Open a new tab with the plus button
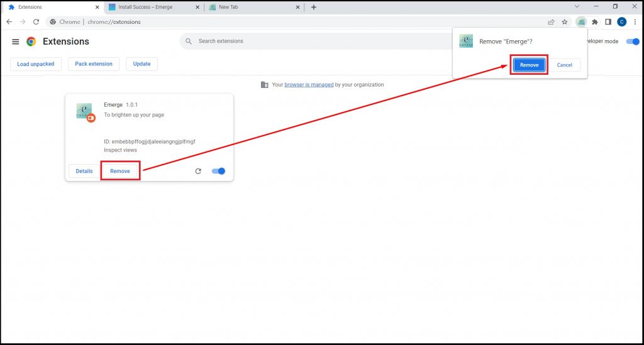The height and width of the screenshot is (345, 644). click(x=314, y=7)
